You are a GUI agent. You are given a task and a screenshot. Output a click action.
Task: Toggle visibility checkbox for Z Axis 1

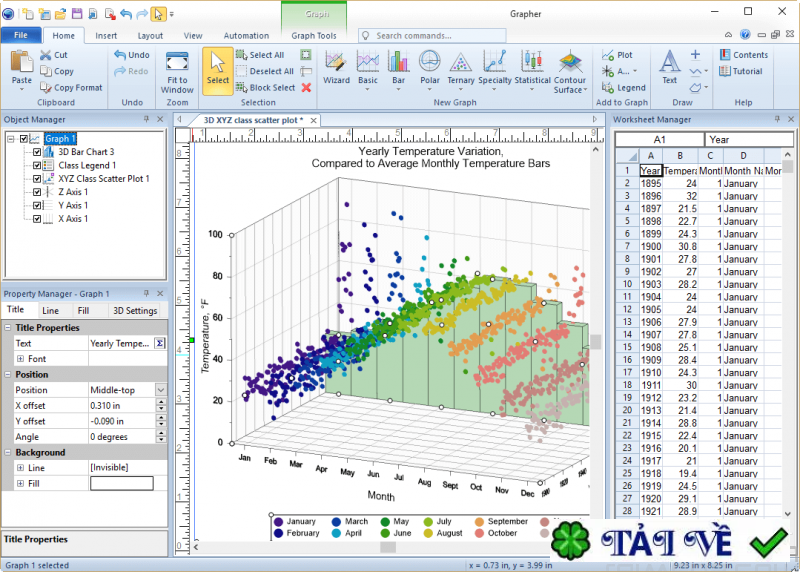coord(37,192)
